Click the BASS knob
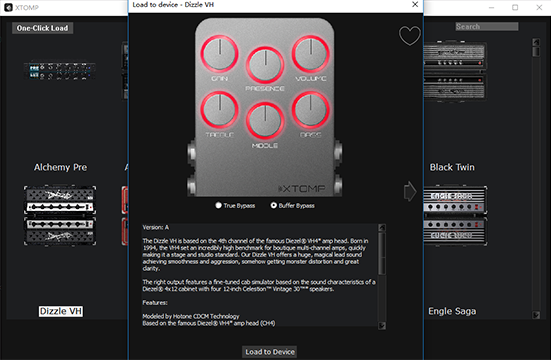This screenshot has height=360, width=551. click(311, 110)
